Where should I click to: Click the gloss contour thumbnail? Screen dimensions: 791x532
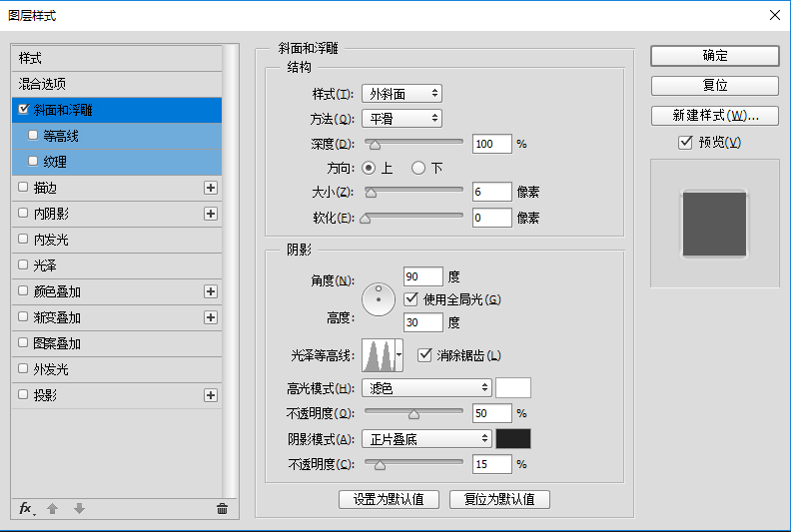click(x=379, y=355)
